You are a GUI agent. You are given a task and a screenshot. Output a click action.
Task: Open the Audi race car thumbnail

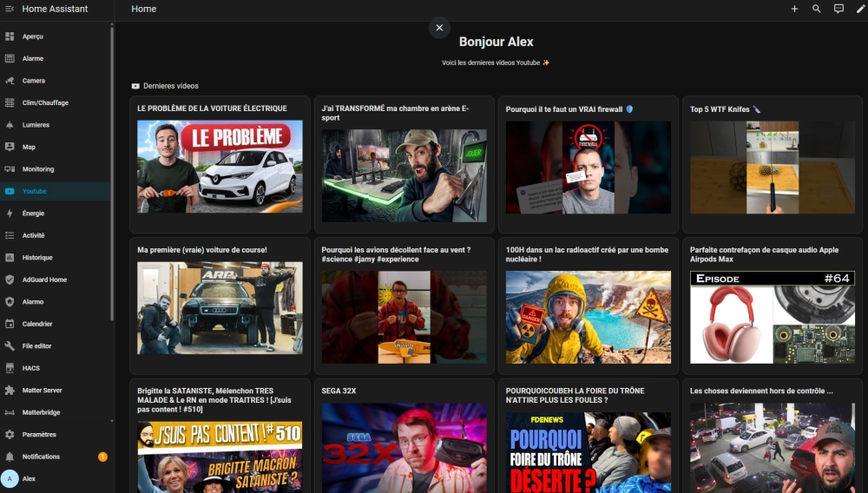click(x=220, y=308)
